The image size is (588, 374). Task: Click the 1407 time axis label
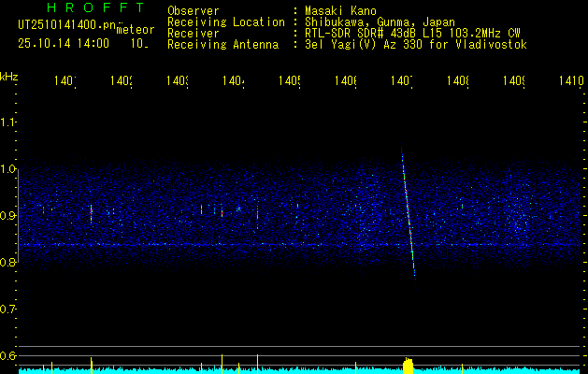pos(402,80)
